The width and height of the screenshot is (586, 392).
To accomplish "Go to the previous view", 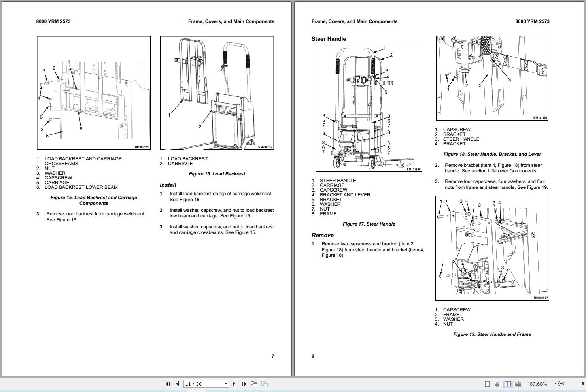I will 255,383.
